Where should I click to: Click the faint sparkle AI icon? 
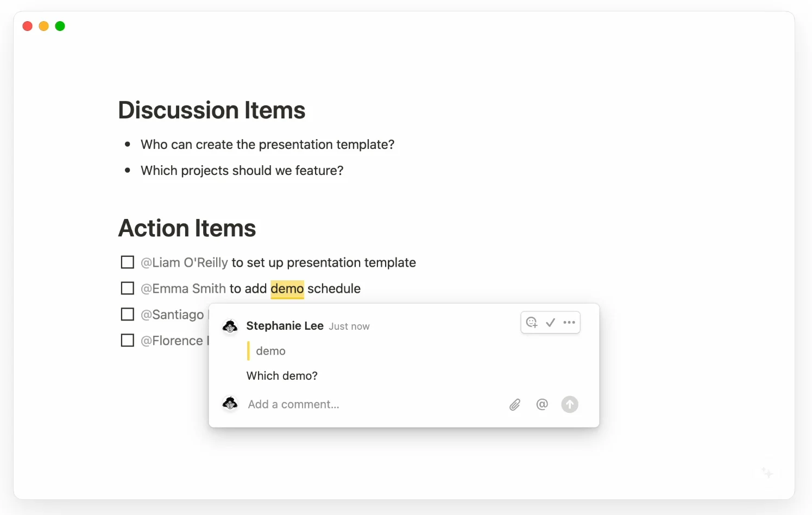[767, 473]
